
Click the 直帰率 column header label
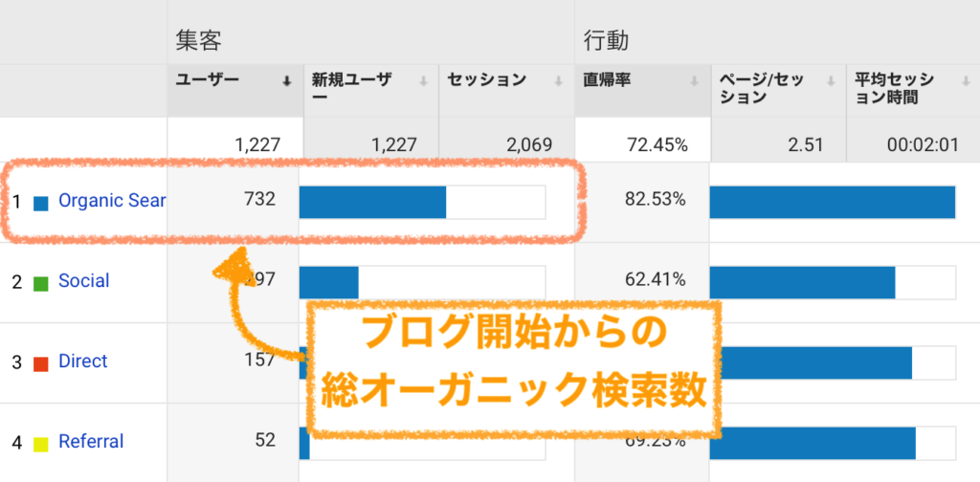pos(607,80)
